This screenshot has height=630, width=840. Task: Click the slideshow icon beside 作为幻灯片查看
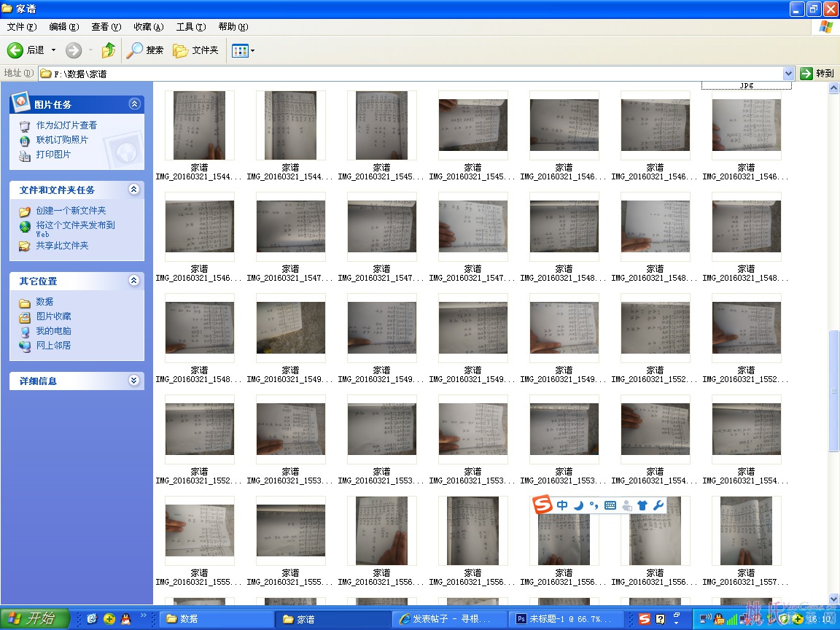pos(25,126)
